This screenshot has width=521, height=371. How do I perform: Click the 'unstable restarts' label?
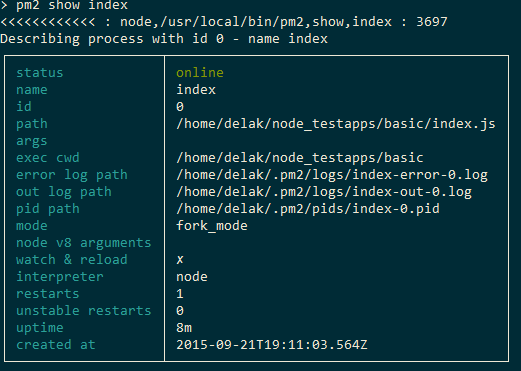[x=84, y=311]
